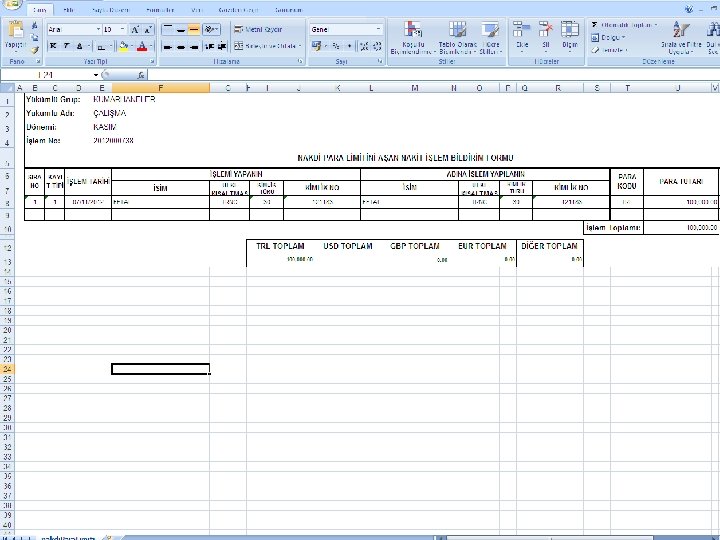Click the format painter brush icon
The height and width of the screenshot is (540, 720).
pyautogui.click(x=35, y=50)
